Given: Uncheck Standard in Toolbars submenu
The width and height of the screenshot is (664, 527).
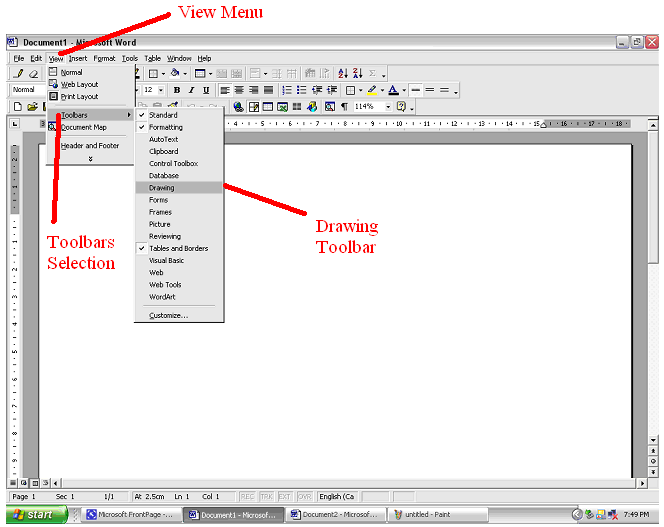Looking at the screenshot, I should pos(179,115).
